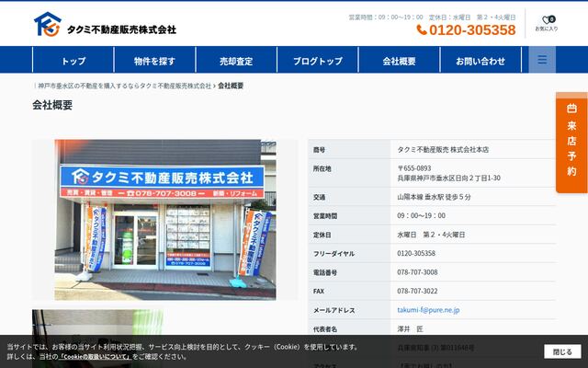
Task: Select the 商号 value タクミ不動産販売 株式会社本店
Action: [x=443, y=149]
